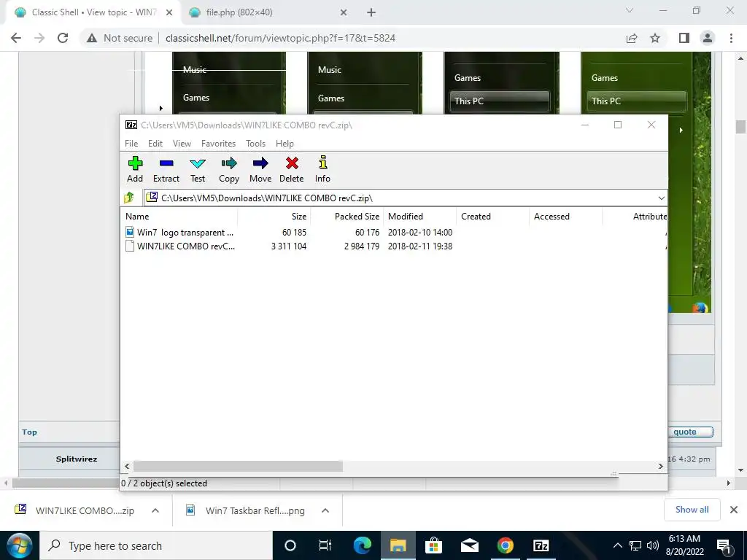Click the Accessed column header
Image resolution: width=747 pixels, height=560 pixels.
[565, 216]
